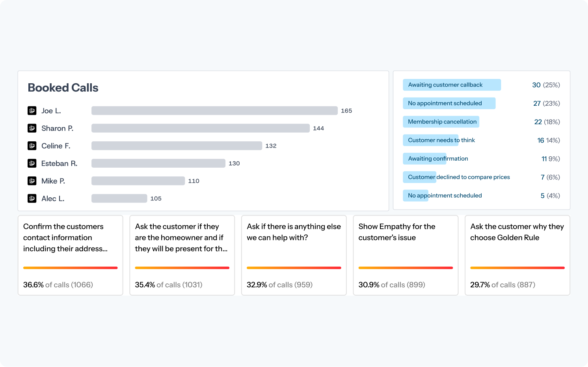
Task: Open the Ask why they choose Golden Rule card
Action: pyautogui.click(x=517, y=255)
